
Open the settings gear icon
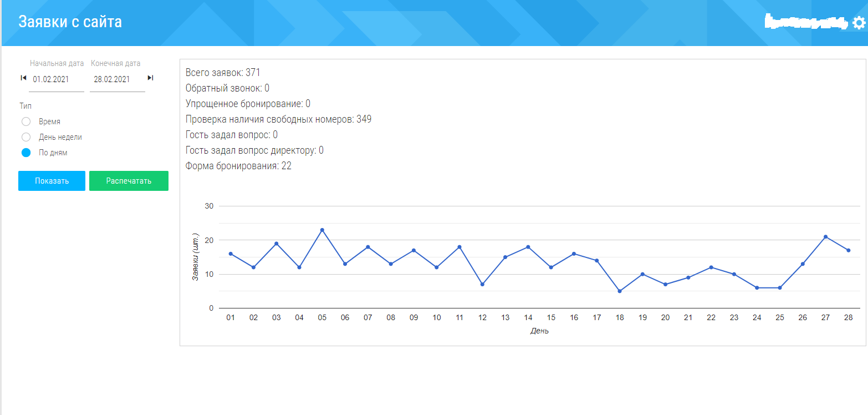tap(859, 22)
